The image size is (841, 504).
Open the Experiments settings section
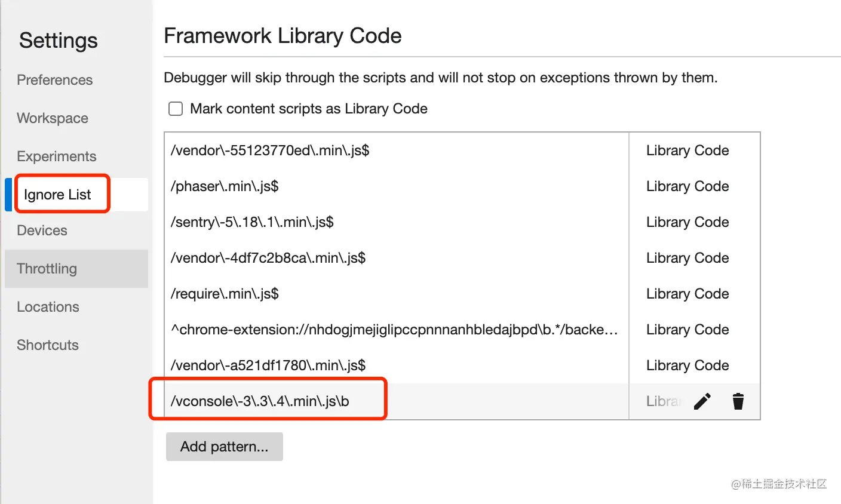pos(57,156)
